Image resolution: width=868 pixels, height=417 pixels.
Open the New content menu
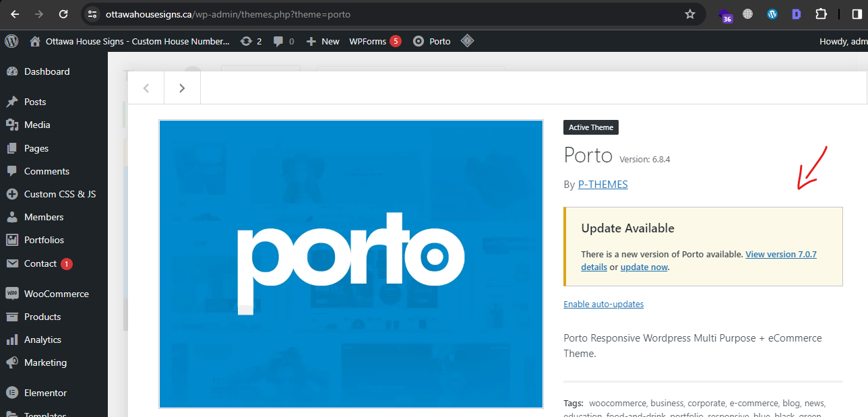(x=323, y=41)
